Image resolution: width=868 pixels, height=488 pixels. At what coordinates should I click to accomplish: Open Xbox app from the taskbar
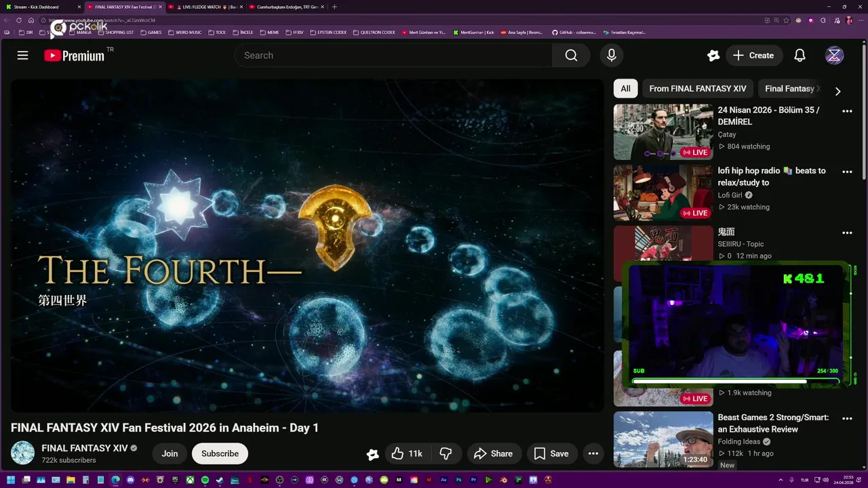click(x=190, y=480)
